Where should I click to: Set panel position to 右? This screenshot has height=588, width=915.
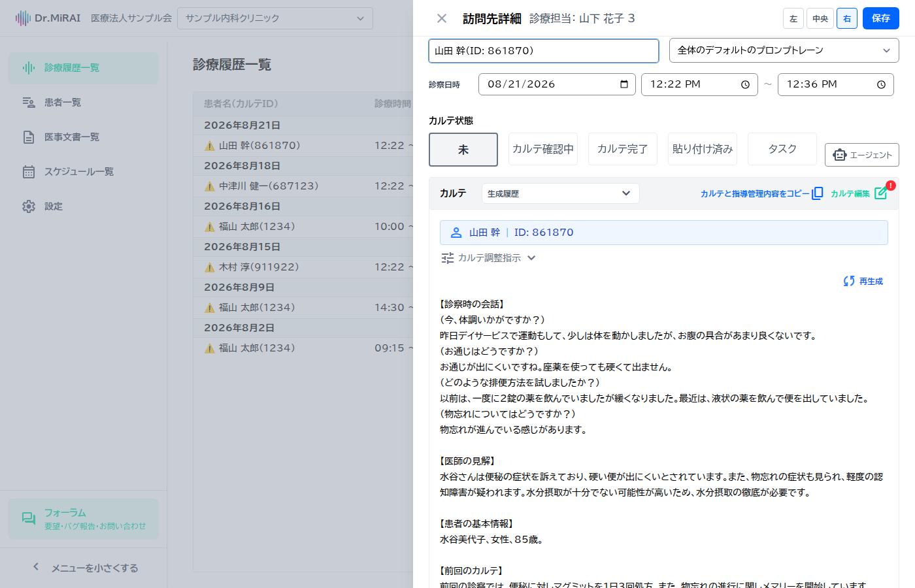click(x=847, y=18)
